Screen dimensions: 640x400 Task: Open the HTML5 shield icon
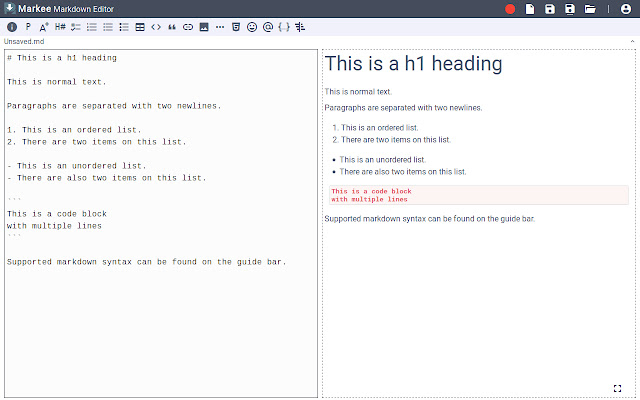pyautogui.click(x=236, y=27)
